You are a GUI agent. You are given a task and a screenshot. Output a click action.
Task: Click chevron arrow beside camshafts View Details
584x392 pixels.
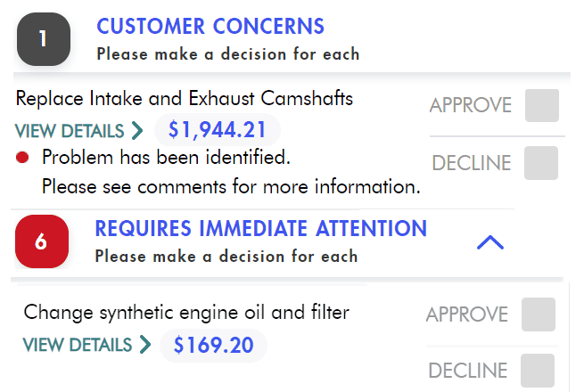coord(136,131)
